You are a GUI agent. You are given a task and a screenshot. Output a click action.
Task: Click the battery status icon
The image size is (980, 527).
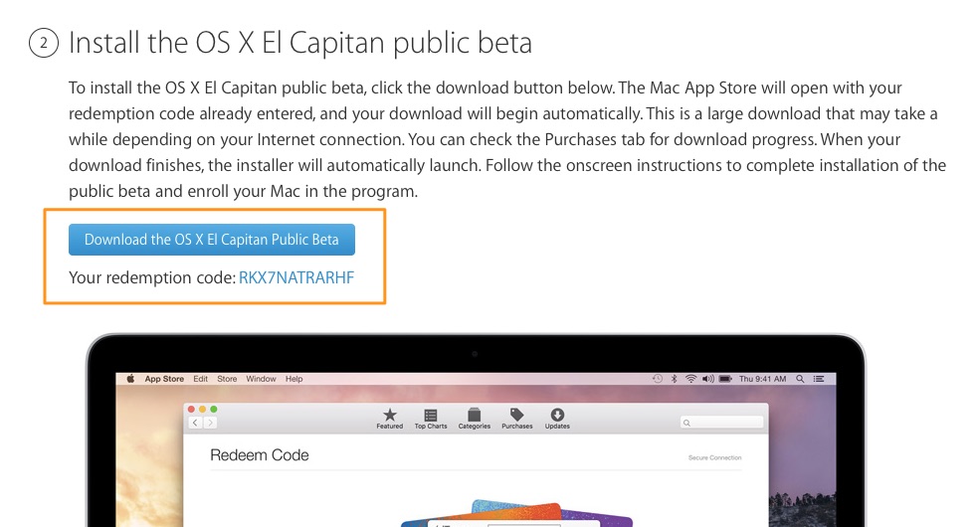click(725, 379)
